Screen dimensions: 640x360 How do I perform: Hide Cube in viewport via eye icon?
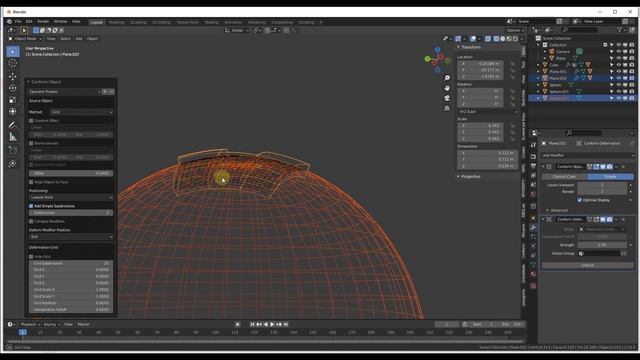click(x=619, y=65)
